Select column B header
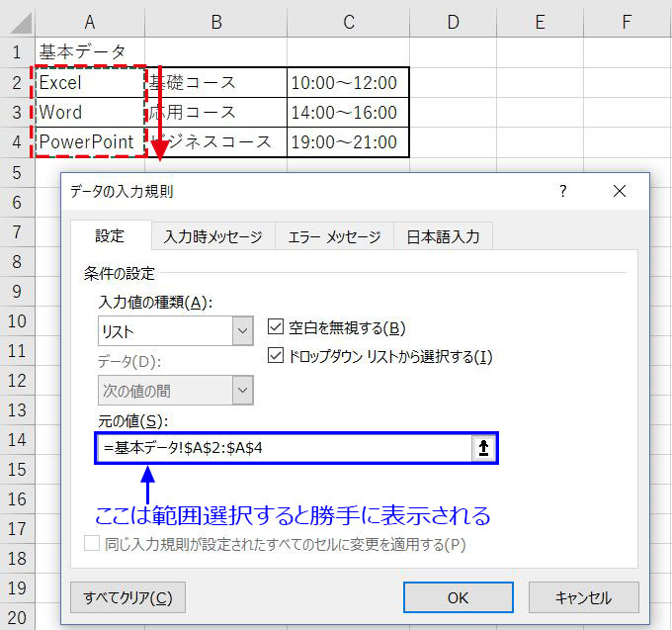This screenshot has width=672, height=630. pyautogui.click(x=216, y=23)
